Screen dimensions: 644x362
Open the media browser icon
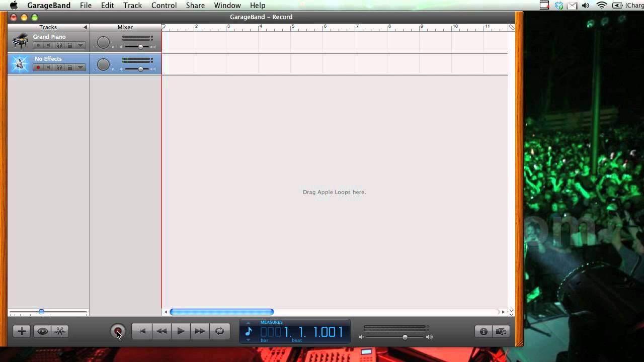[x=501, y=331]
